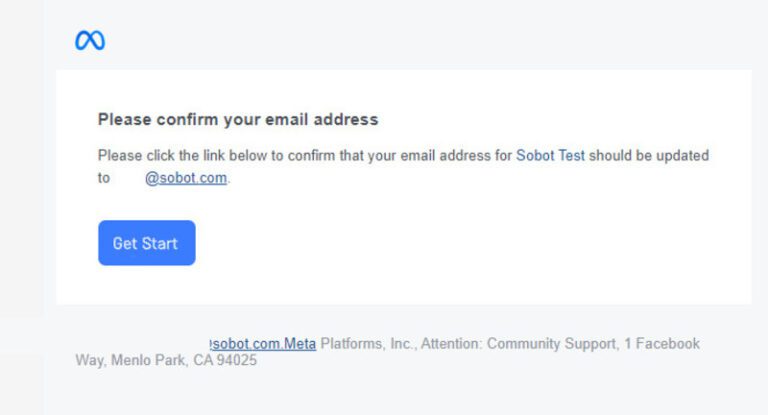Click '1 Facebook' in the footer address

pos(663,344)
